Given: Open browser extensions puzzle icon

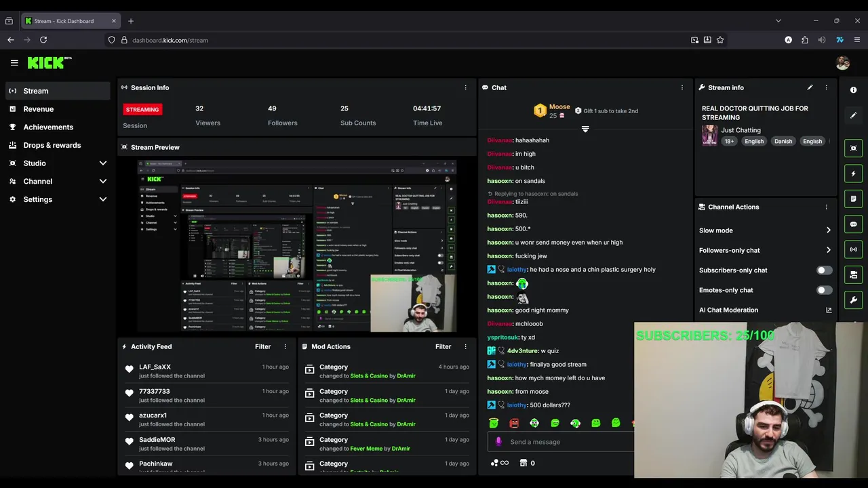Looking at the screenshot, I should coord(805,40).
